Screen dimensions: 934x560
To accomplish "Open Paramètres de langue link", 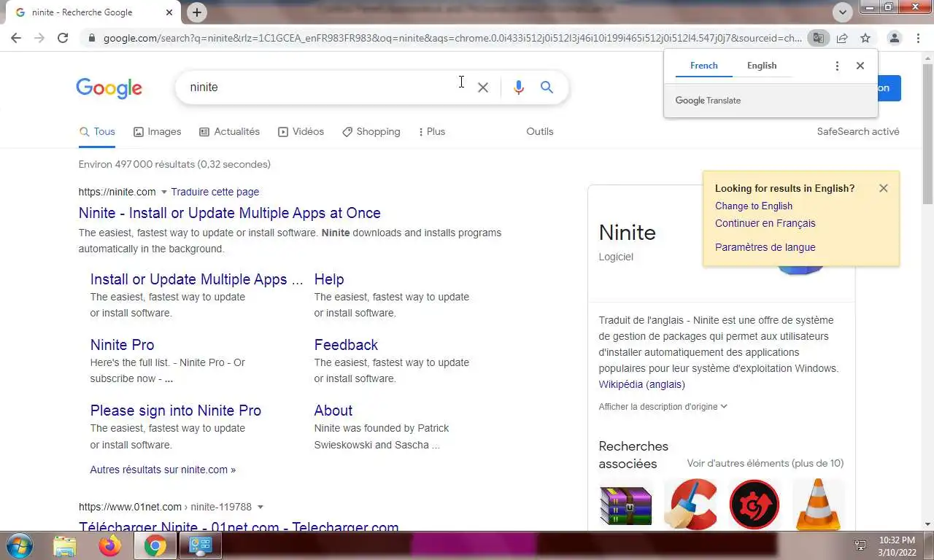I will pos(765,247).
